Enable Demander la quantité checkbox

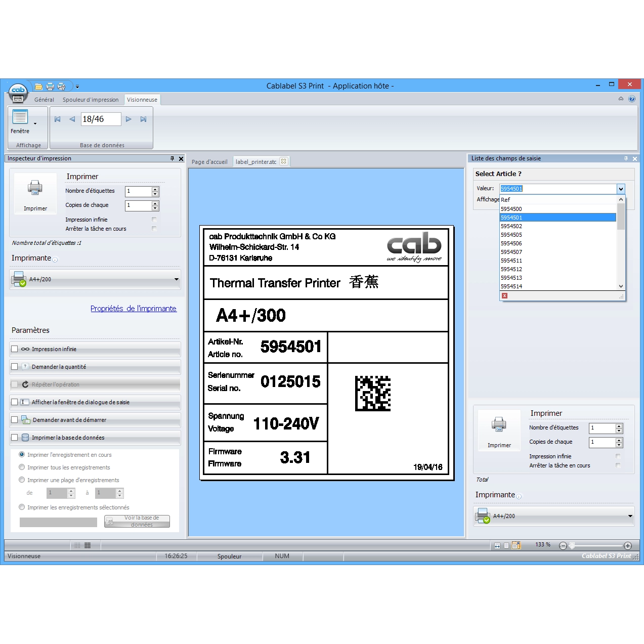pos(15,367)
